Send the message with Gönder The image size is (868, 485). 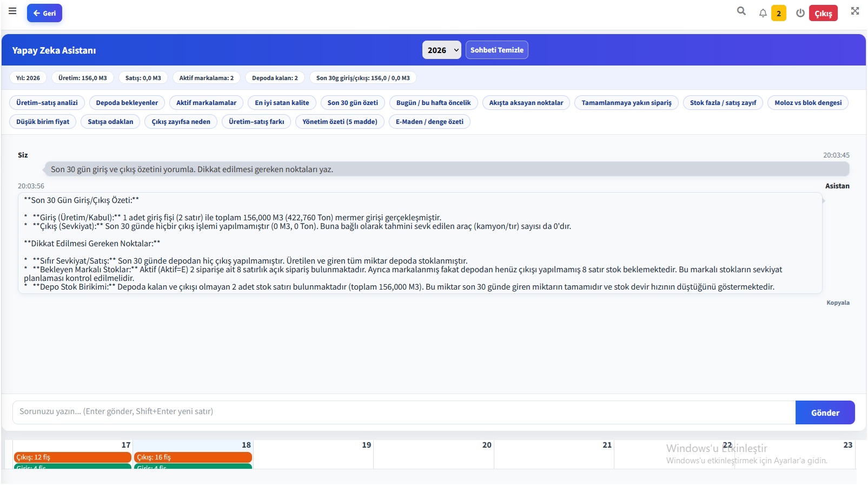tap(825, 412)
